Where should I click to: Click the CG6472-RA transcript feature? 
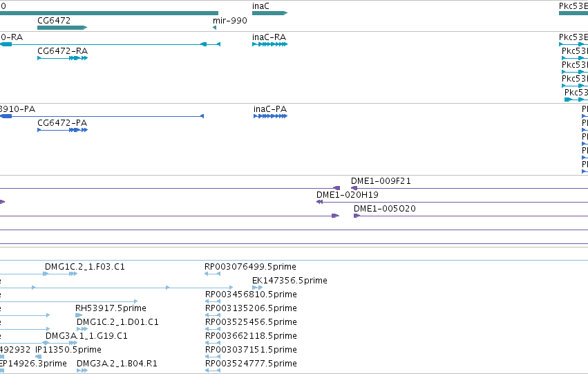pos(63,58)
